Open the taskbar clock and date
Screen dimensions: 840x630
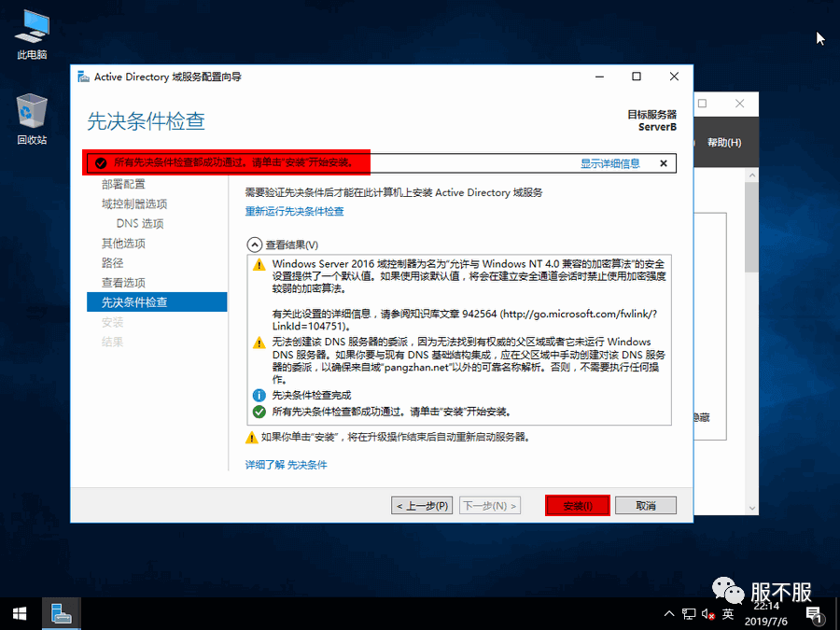pos(766,614)
